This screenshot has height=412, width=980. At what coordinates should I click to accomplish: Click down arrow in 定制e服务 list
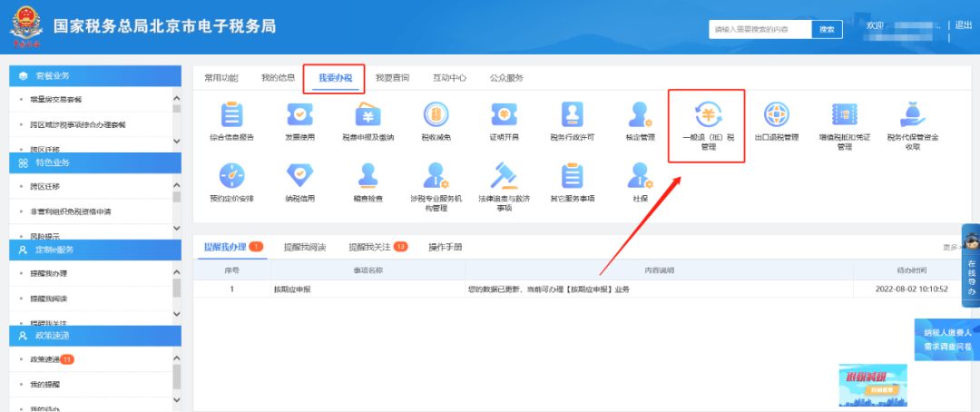[176, 315]
